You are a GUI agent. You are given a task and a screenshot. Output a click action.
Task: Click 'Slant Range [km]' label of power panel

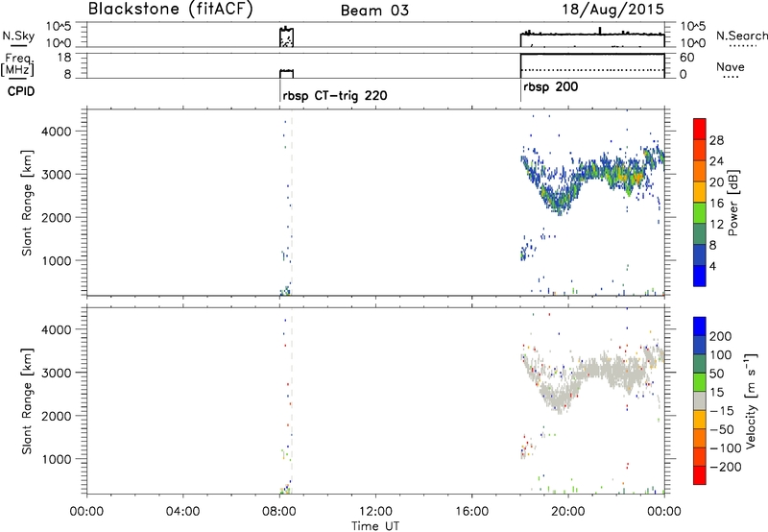pyautogui.click(x=27, y=203)
